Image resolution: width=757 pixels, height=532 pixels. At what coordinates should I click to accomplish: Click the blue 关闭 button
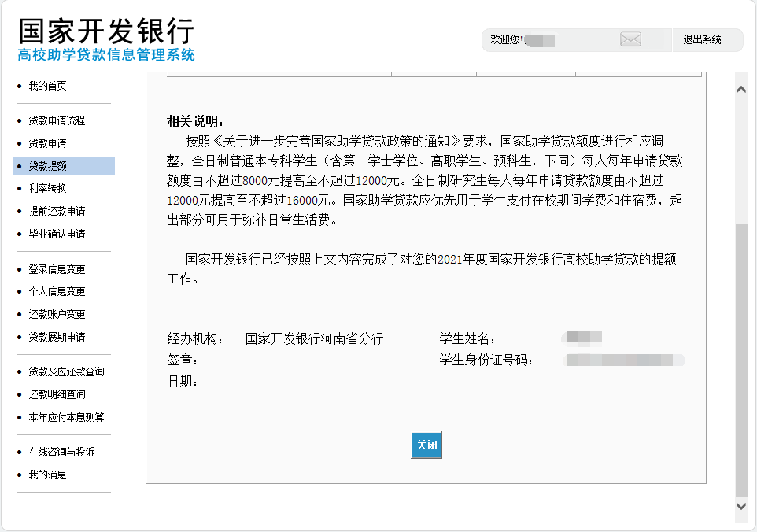pyautogui.click(x=427, y=445)
